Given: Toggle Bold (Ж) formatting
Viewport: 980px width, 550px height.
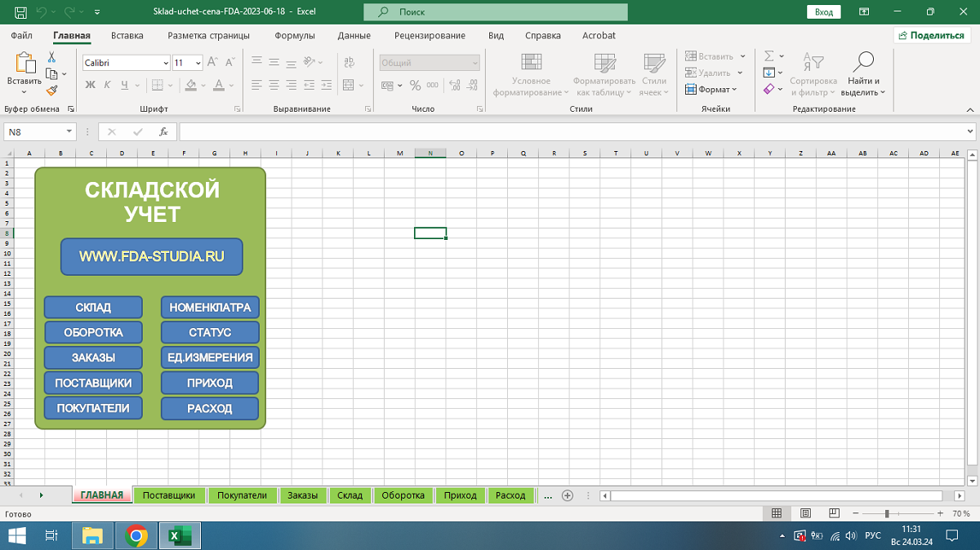Looking at the screenshot, I should pos(89,85).
